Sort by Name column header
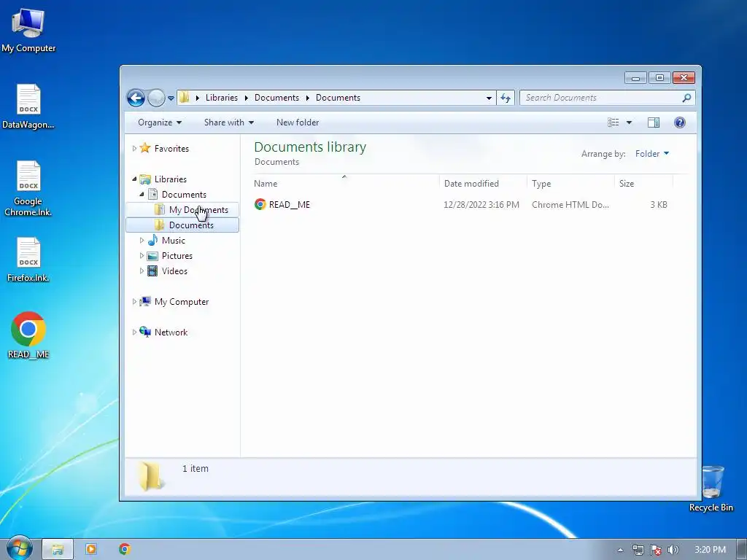The height and width of the screenshot is (560, 747). (x=344, y=183)
